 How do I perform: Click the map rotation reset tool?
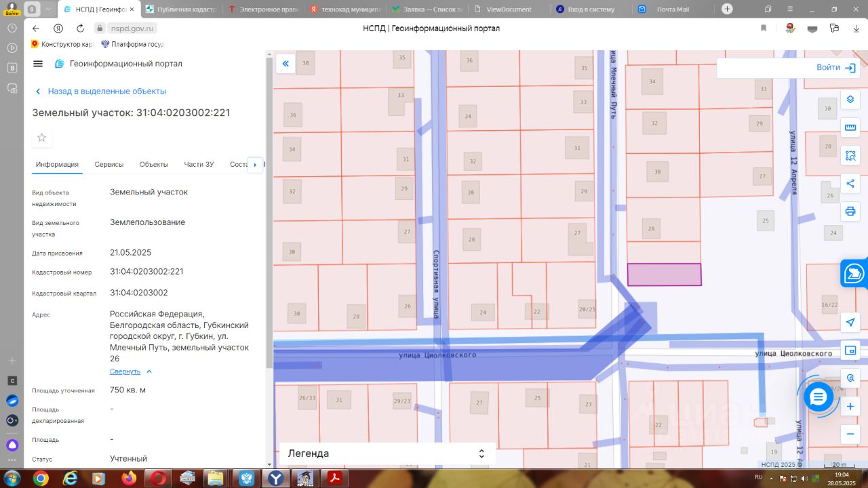click(850, 378)
